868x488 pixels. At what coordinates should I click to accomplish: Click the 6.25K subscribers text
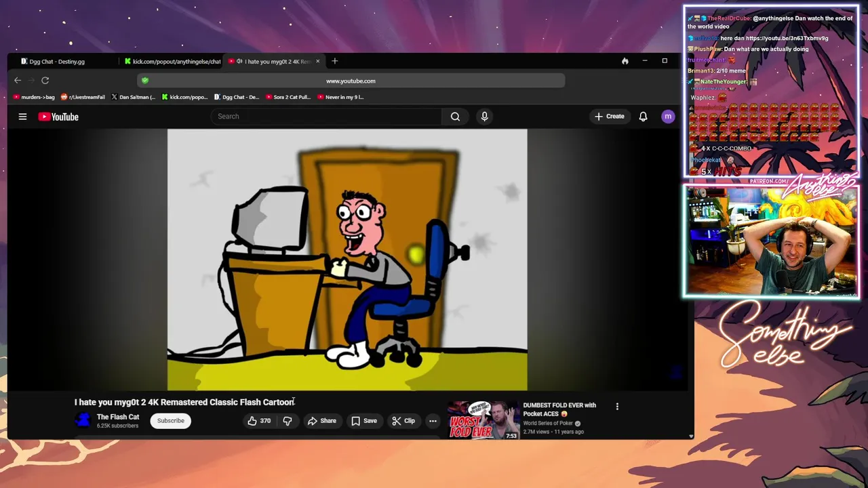117,426
